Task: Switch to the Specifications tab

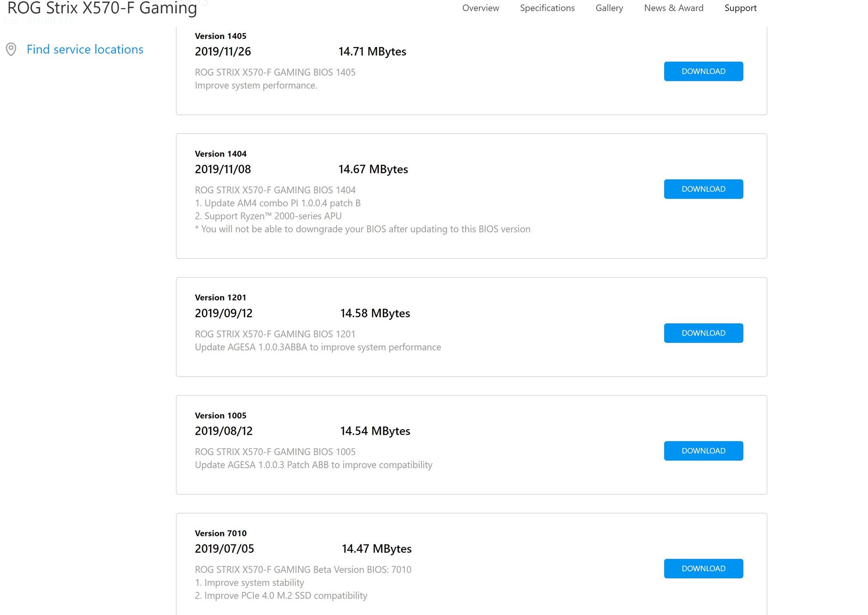Action: pyautogui.click(x=547, y=8)
